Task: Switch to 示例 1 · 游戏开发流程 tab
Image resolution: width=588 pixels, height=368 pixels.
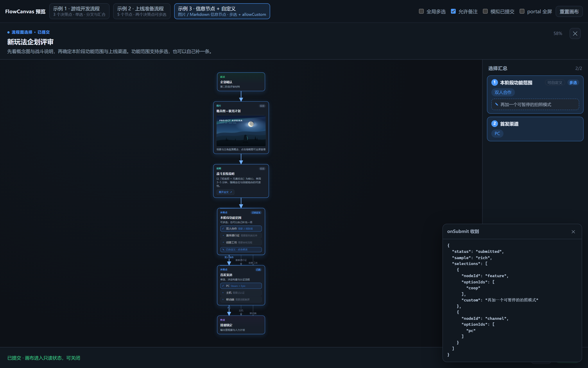Action: [79, 11]
